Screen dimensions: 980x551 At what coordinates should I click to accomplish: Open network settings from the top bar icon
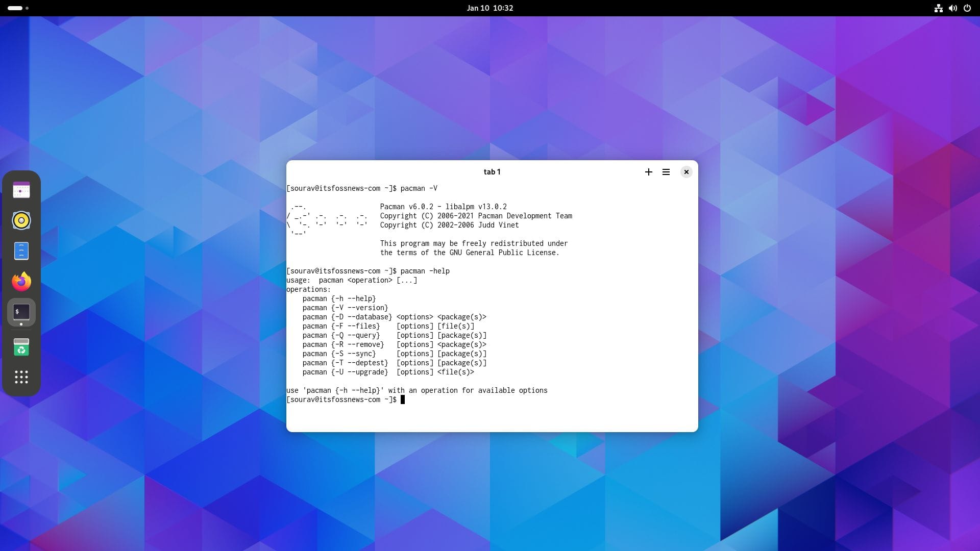[x=939, y=8]
